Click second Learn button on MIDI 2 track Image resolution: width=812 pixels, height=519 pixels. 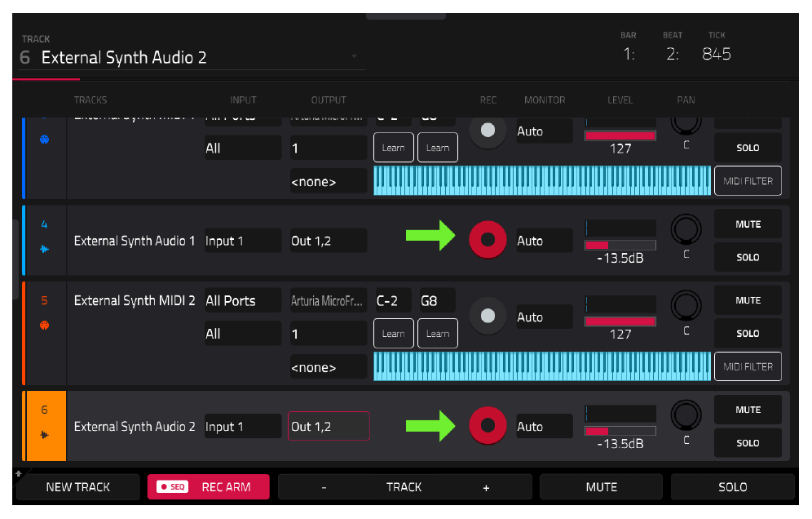pos(438,334)
